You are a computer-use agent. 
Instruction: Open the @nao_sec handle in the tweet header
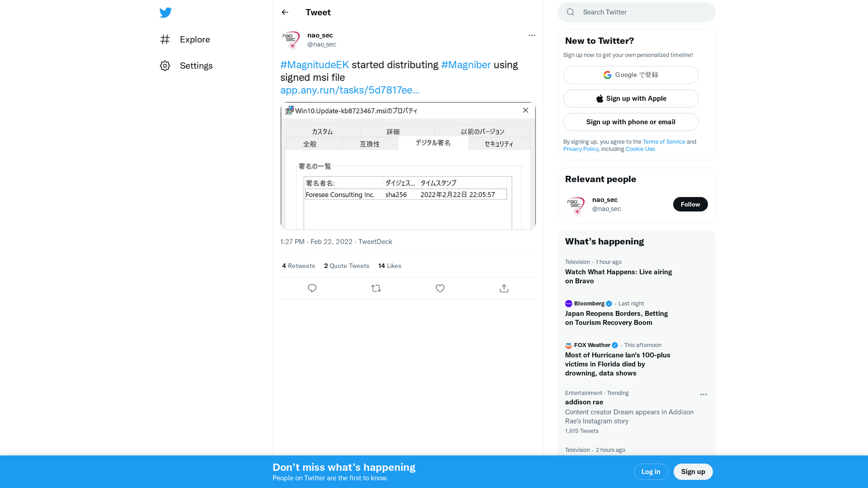(322, 44)
